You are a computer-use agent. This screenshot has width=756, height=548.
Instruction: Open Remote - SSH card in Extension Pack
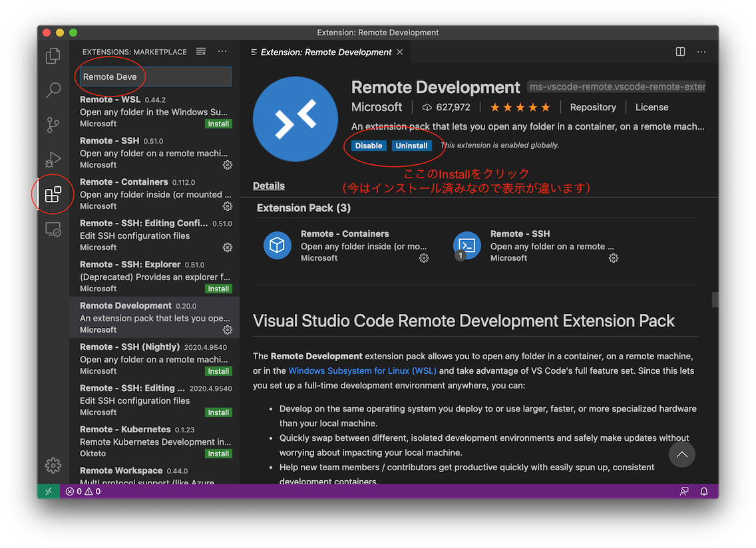point(536,245)
